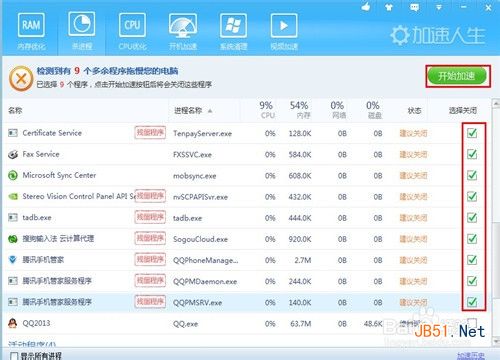This screenshot has width=500, height=360.
Task: Open the CPU optimization tool
Action: click(x=132, y=32)
